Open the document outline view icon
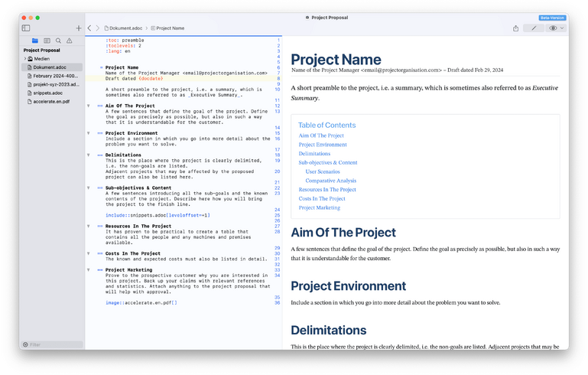 coord(47,41)
